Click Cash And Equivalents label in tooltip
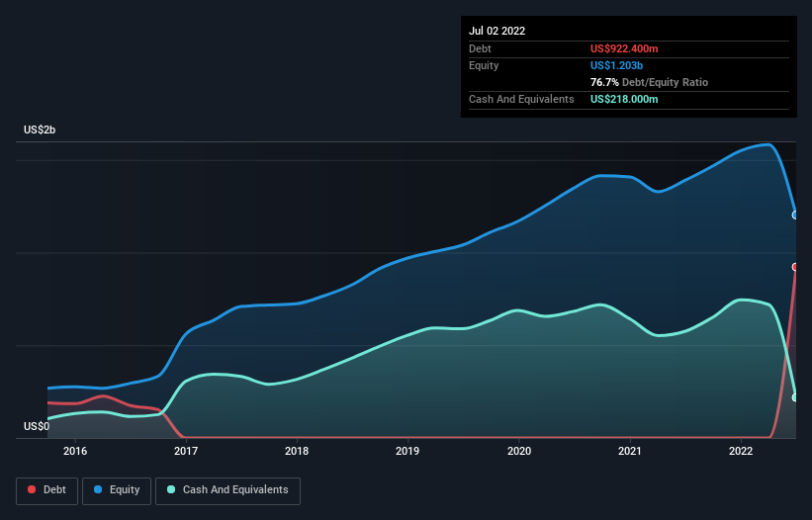The width and height of the screenshot is (812, 520). (521, 99)
